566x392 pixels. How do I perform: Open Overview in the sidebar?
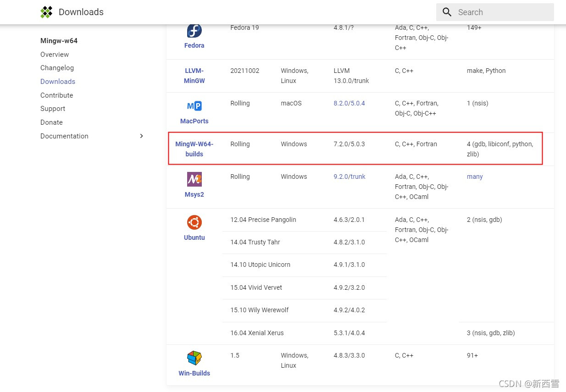pyautogui.click(x=55, y=55)
